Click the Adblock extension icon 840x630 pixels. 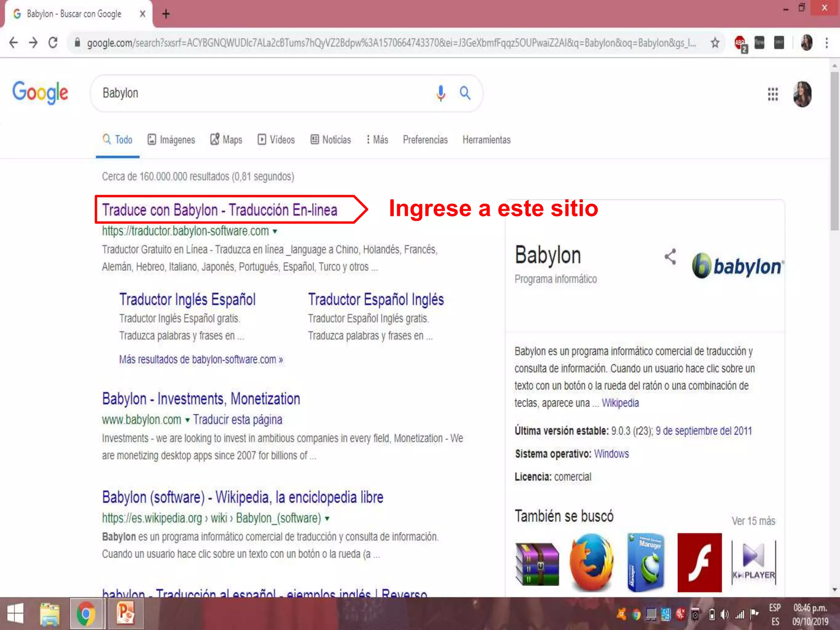coord(740,43)
